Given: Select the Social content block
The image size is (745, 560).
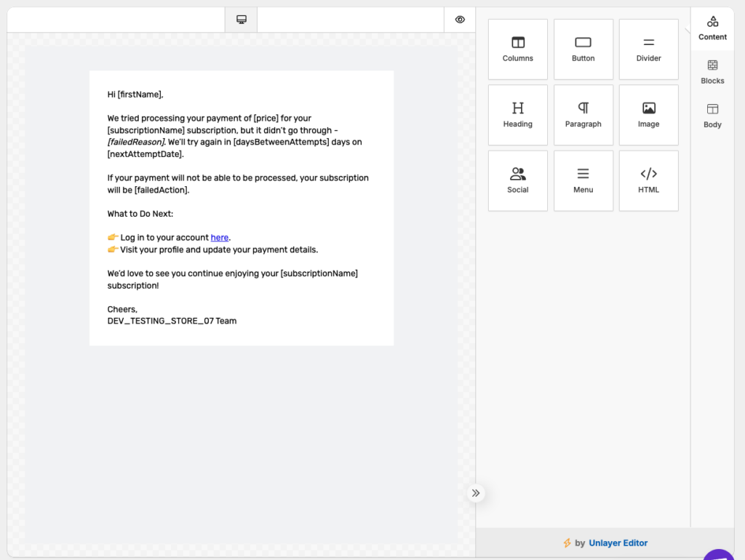Looking at the screenshot, I should (x=517, y=180).
